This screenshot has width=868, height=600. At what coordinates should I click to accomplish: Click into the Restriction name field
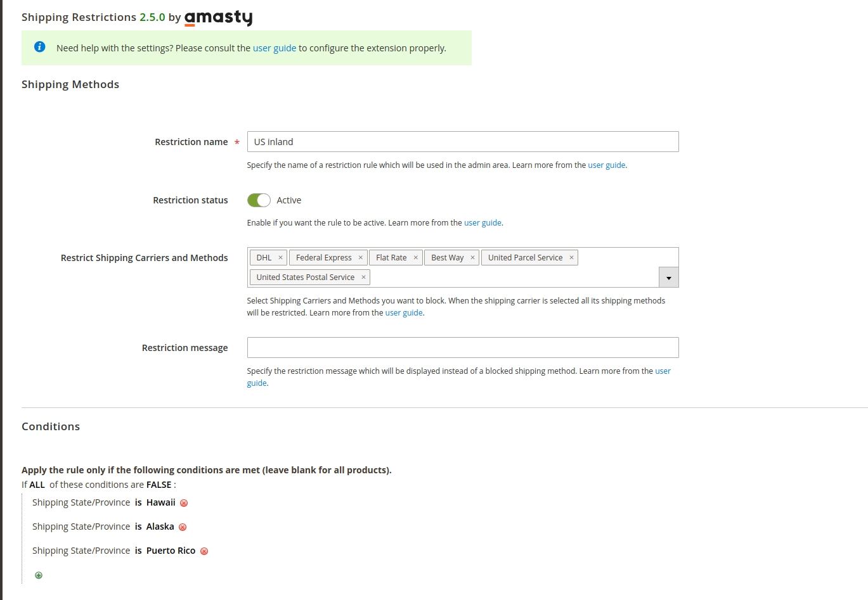coord(462,142)
